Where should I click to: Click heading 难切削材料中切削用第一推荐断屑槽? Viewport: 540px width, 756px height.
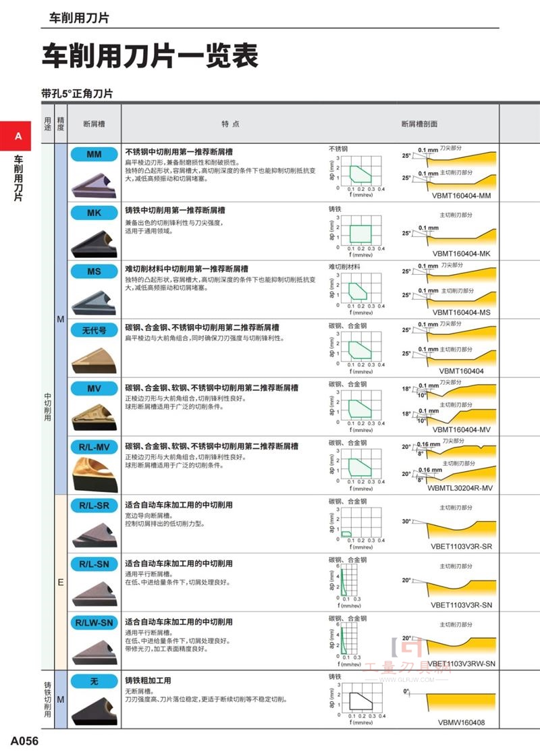coord(186,269)
